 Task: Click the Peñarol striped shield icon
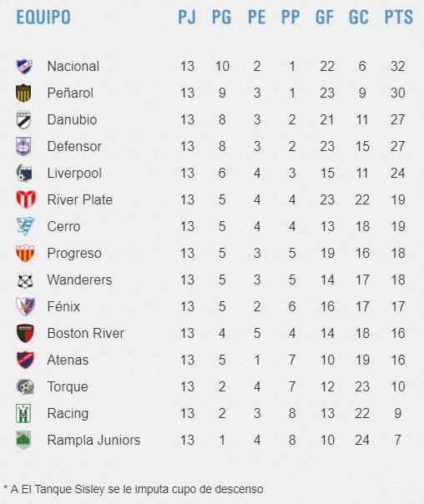[x=23, y=93]
